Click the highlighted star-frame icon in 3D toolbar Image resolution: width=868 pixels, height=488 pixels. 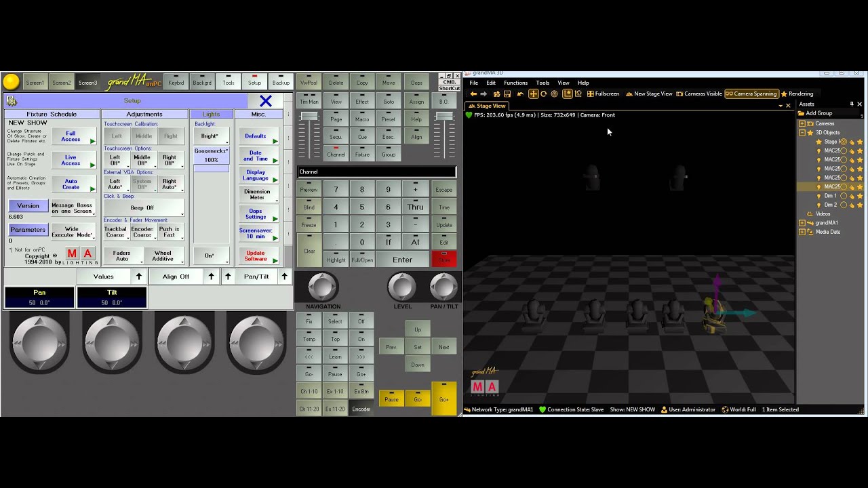pyautogui.click(x=568, y=94)
